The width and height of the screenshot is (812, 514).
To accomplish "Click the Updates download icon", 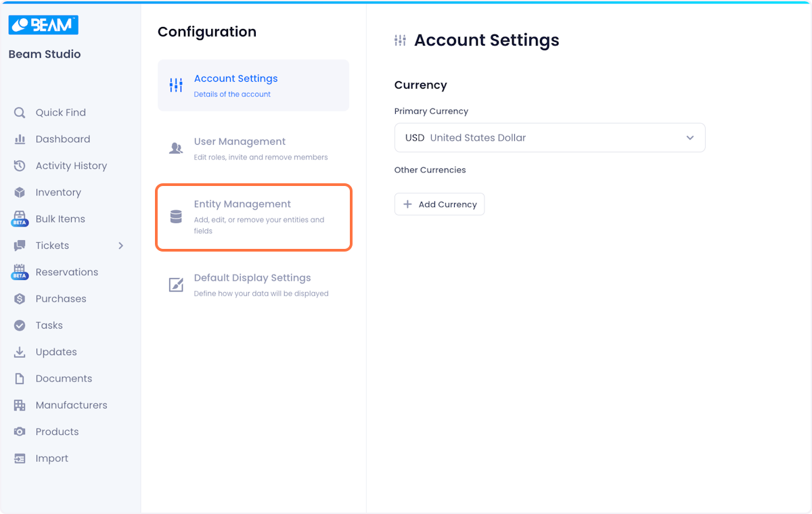I will [x=20, y=352].
